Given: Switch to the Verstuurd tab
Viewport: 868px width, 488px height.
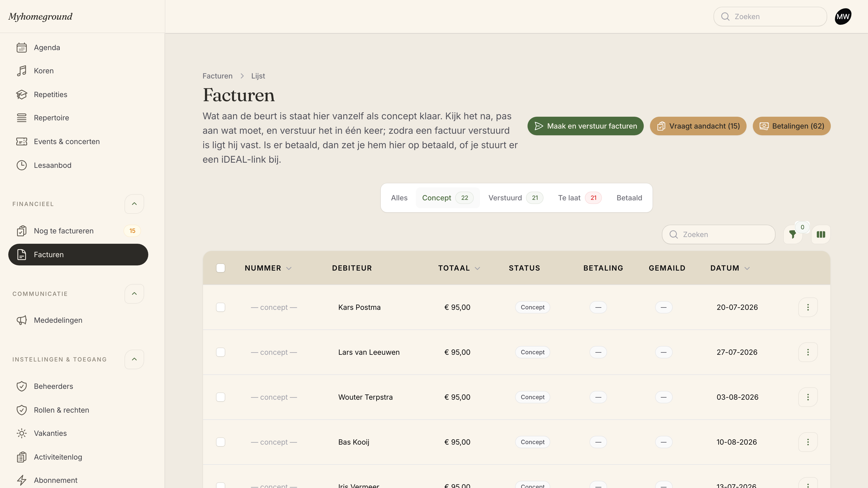Looking at the screenshot, I should tap(516, 198).
